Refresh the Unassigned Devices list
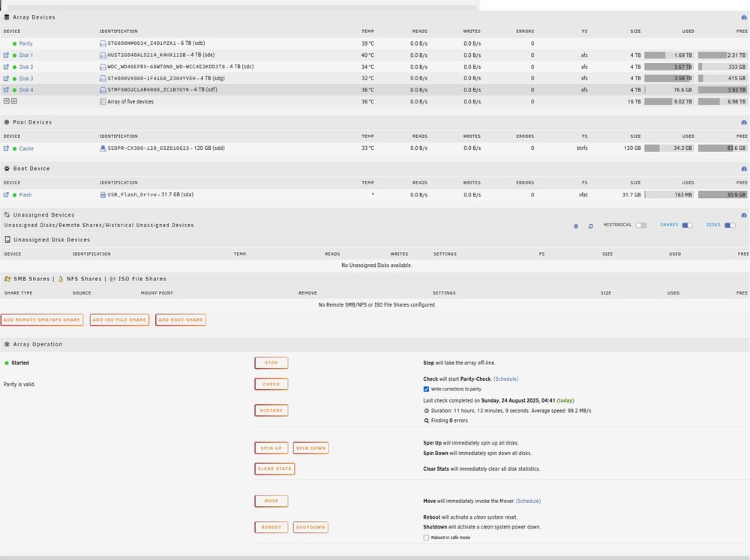The image size is (750, 560). [x=591, y=226]
